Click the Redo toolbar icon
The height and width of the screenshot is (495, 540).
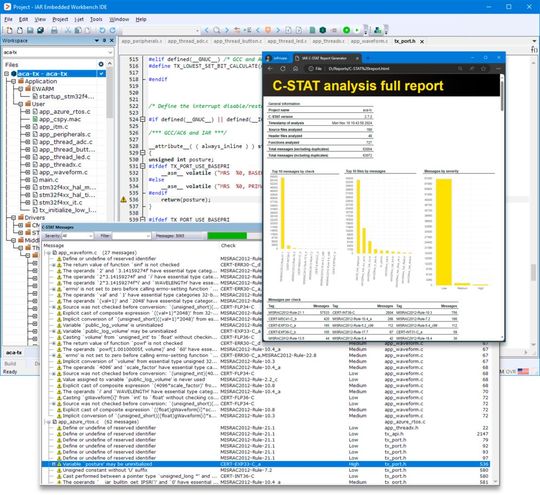[x=113, y=30]
